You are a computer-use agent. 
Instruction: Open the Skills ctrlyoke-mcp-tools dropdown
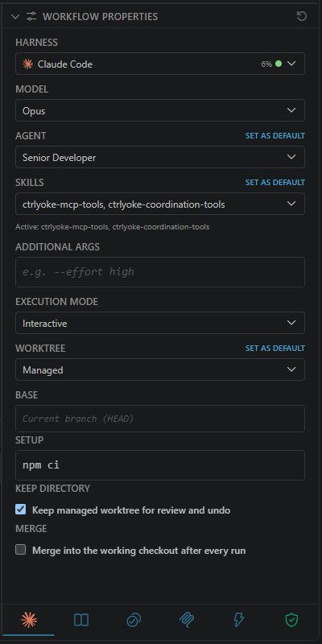pyautogui.click(x=160, y=204)
